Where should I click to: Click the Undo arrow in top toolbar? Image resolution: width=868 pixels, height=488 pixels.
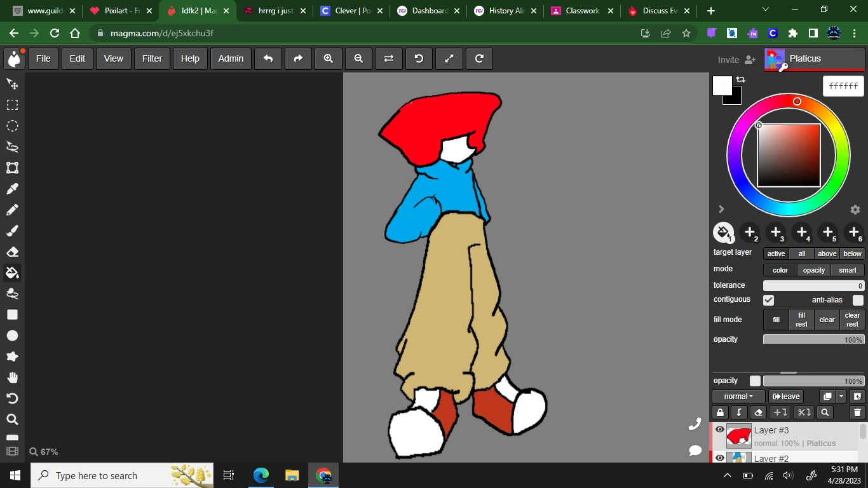[268, 58]
